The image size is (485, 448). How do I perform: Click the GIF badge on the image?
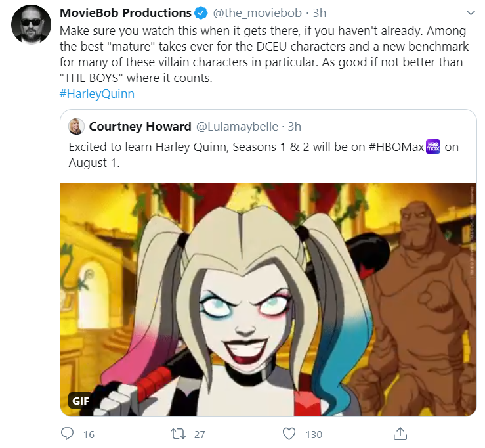(x=81, y=401)
